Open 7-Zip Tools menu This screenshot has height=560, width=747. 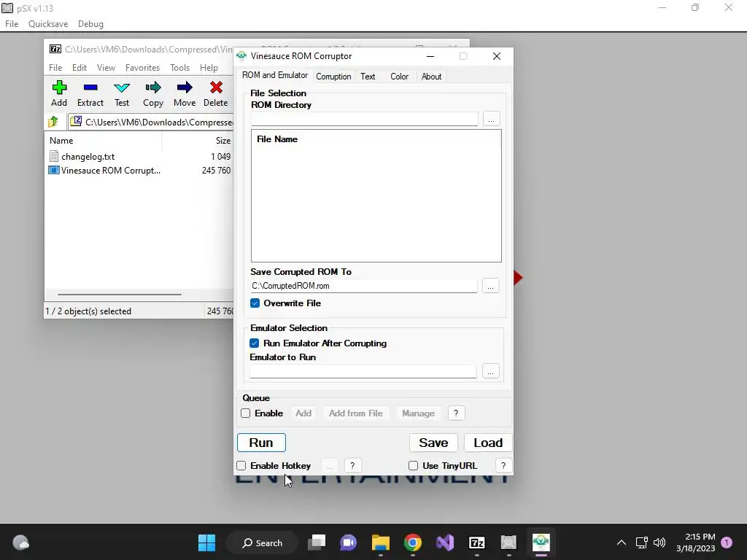179,68
